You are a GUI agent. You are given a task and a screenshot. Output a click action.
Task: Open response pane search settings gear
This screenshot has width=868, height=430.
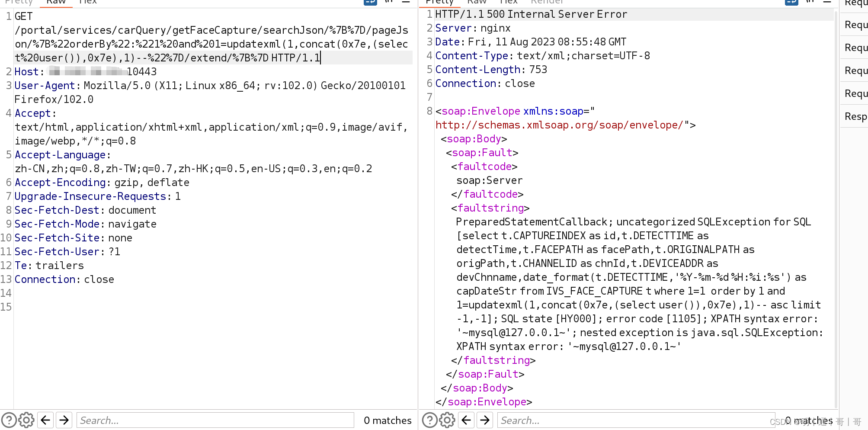coord(447,420)
